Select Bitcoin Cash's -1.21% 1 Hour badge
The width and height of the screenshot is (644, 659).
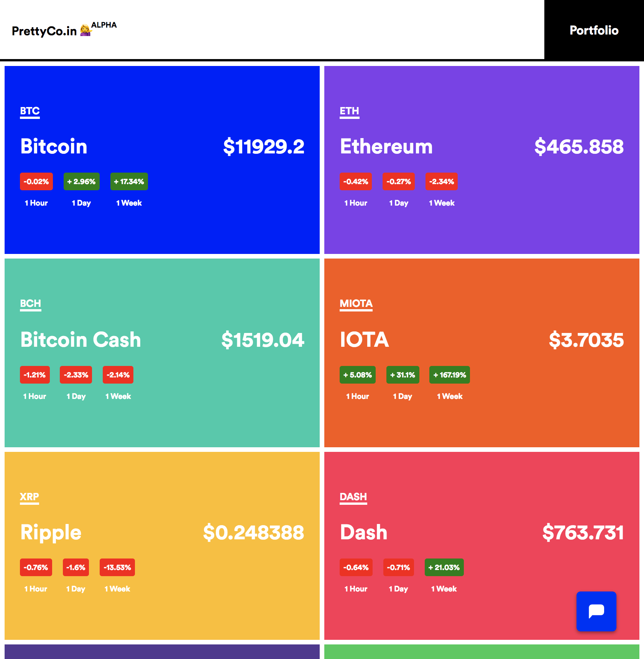pyautogui.click(x=34, y=375)
